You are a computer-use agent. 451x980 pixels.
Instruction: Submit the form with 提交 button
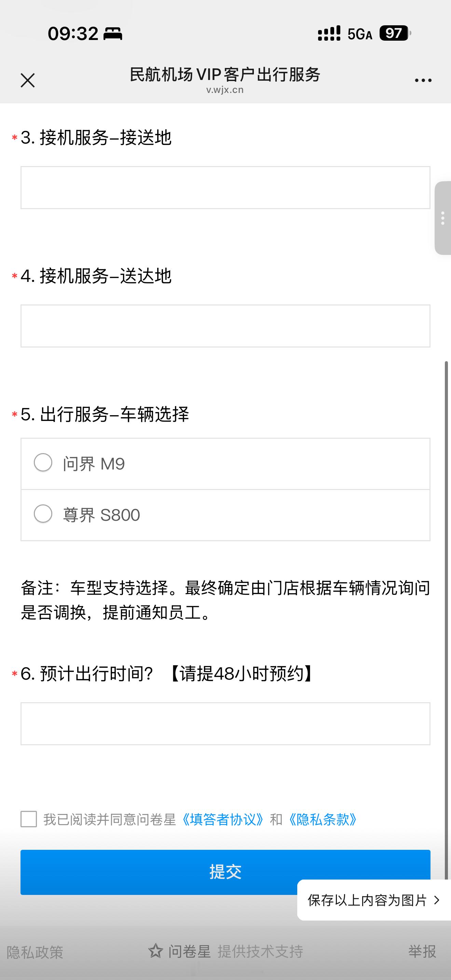pos(225,872)
